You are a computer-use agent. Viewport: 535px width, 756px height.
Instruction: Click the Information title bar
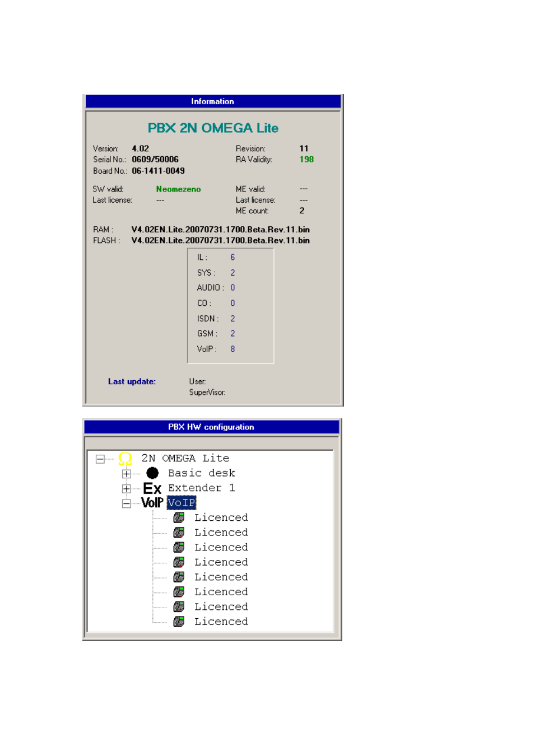[x=213, y=101]
